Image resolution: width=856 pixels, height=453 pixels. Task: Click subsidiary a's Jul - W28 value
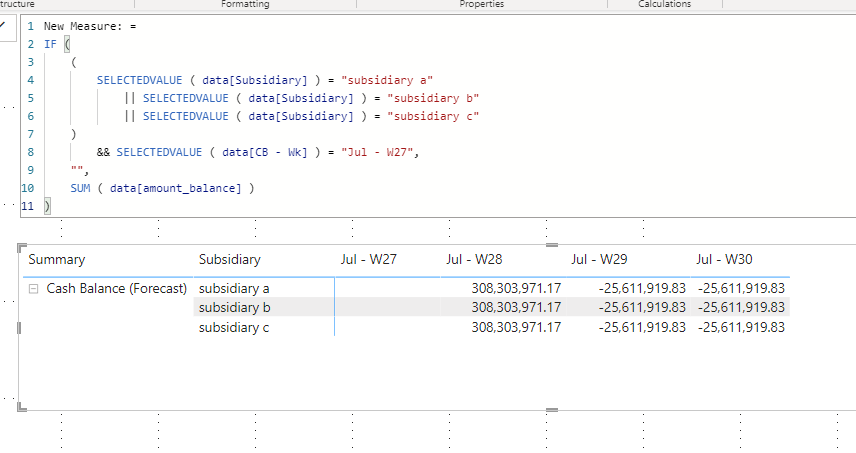click(x=516, y=288)
